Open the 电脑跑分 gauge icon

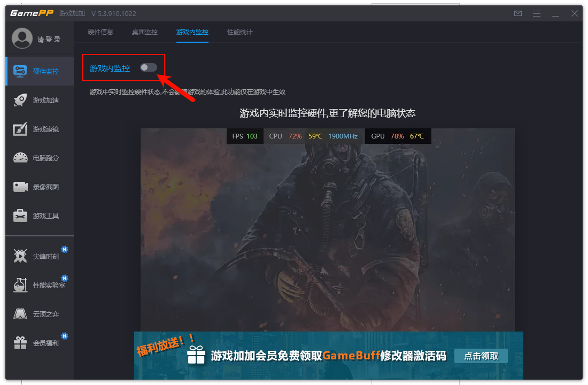[x=20, y=158]
